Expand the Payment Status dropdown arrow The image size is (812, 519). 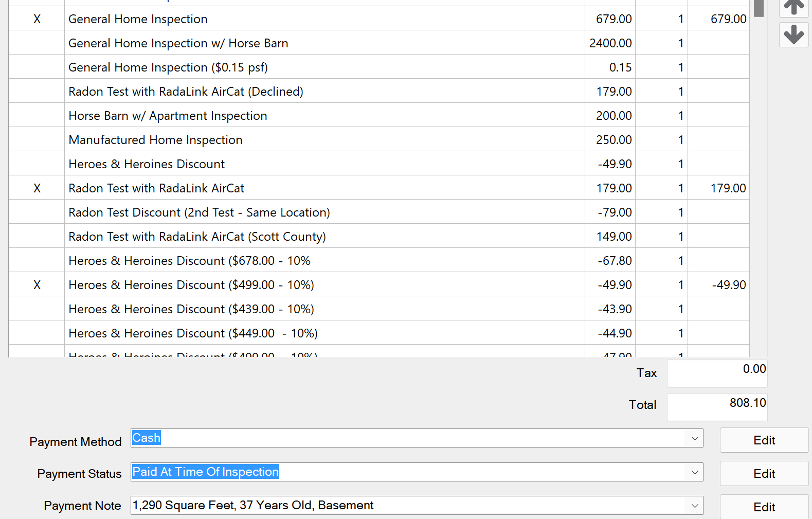tap(695, 472)
